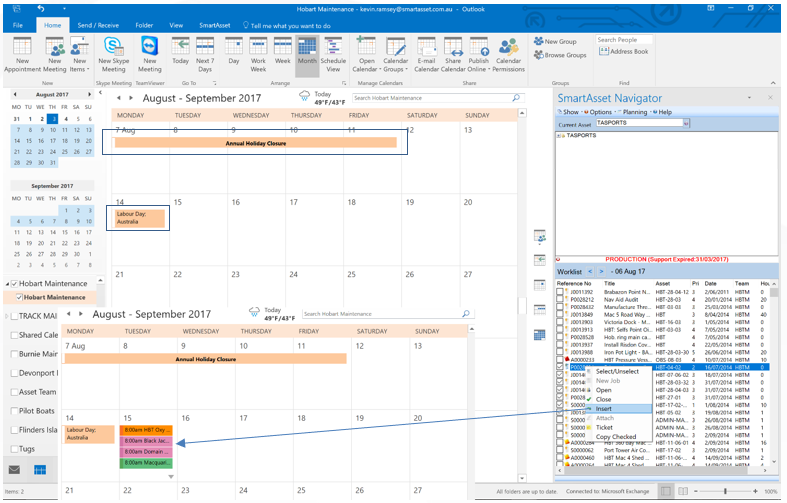Enable the Burnie Main calendar
787x503 pixels.
tap(14, 354)
